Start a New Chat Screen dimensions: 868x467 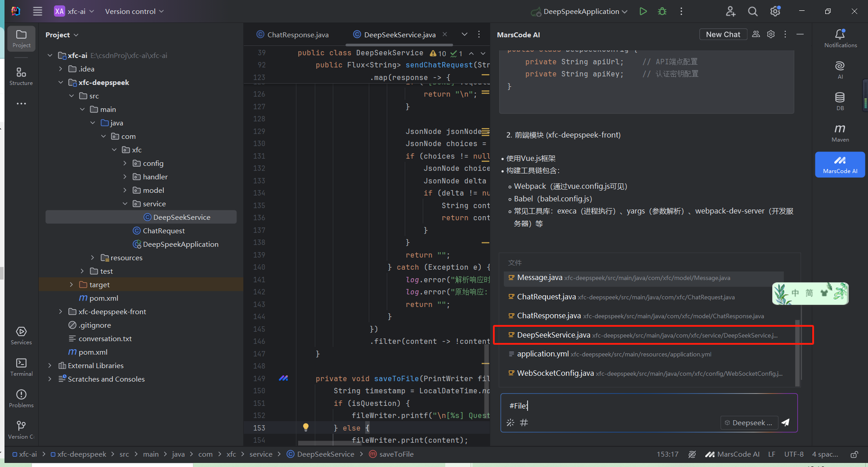coord(723,34)
